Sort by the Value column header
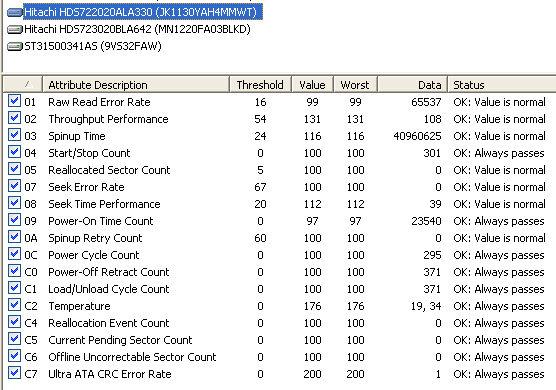This screenshot has height=390, width=556. (312, 84)
